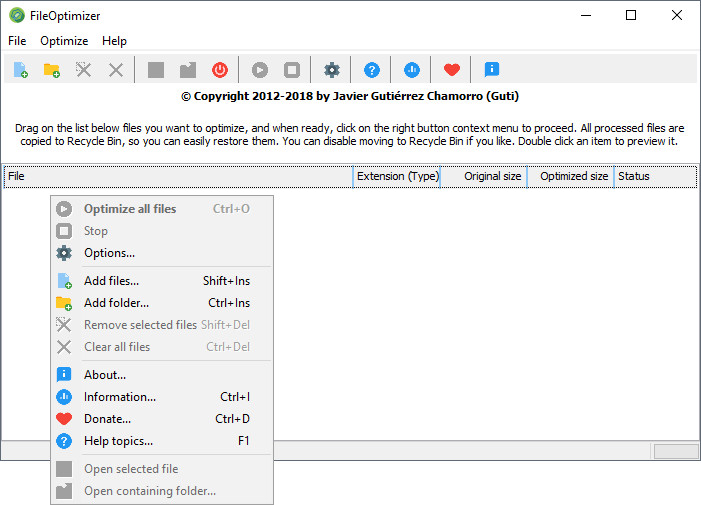Click Help topics... in context menu

(118, 441)
